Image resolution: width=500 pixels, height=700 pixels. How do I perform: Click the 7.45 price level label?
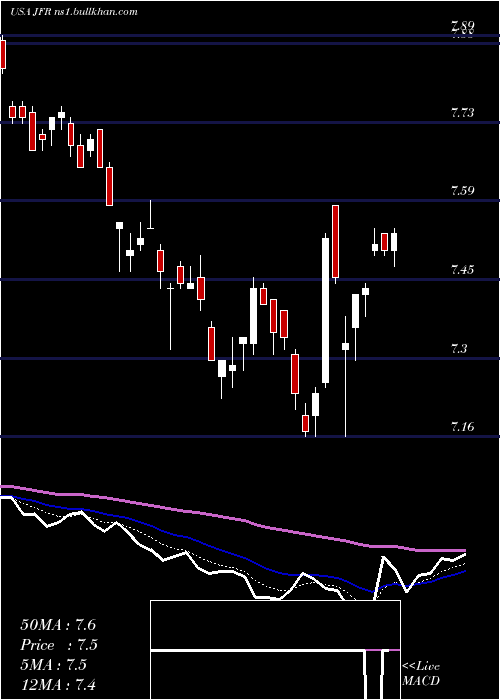tap(462, 270)
